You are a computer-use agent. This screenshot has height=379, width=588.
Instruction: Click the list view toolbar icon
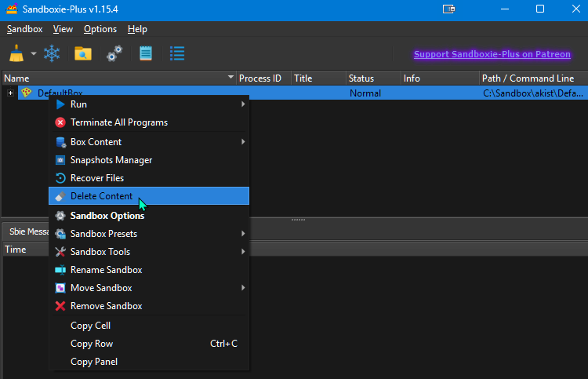point(177,53)
